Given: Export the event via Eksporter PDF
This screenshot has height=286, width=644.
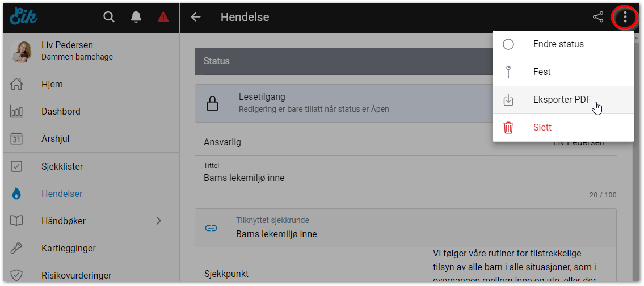Looking at the screenshot, I should coord(562,100).
